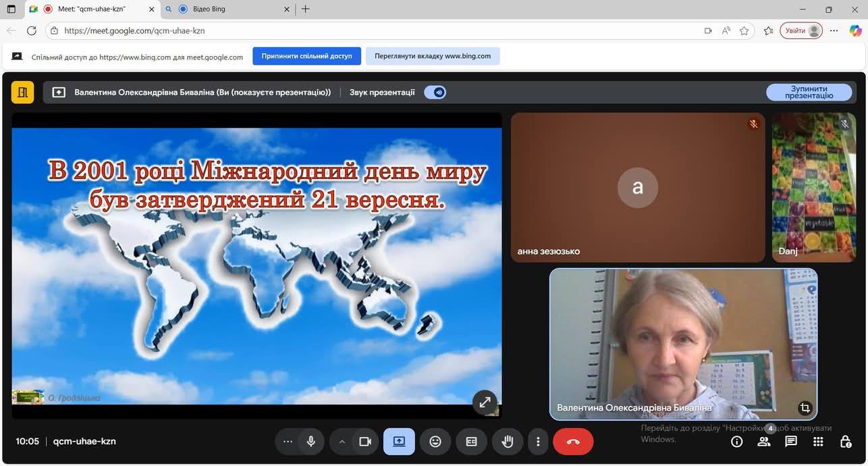Open the activities grid icon

click(818, 442)
